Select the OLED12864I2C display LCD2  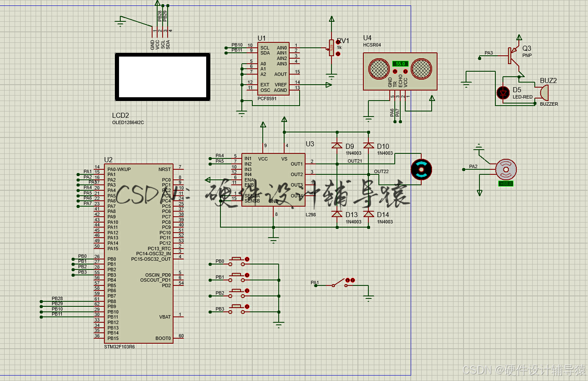[163, 77]
